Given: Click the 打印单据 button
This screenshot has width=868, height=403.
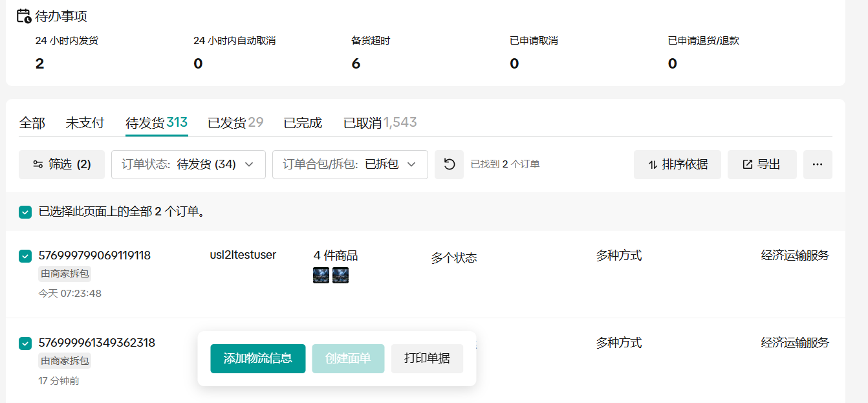Looking at the screenshot, I should click(x=427, y=358).
